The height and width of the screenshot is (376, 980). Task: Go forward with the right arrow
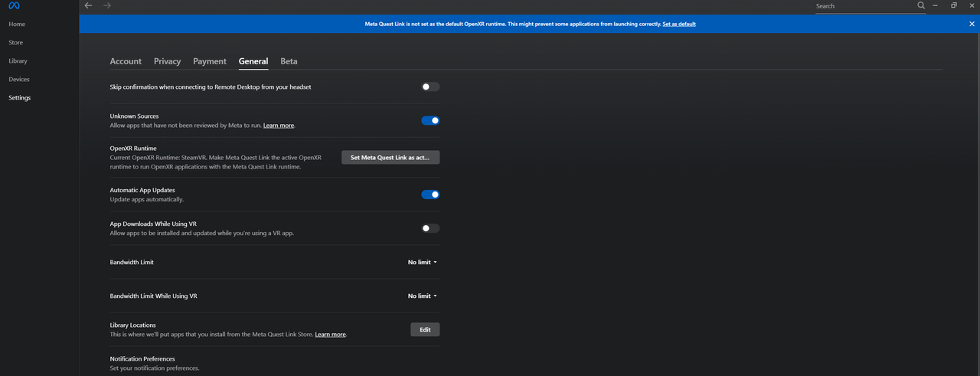pos(107,5)
